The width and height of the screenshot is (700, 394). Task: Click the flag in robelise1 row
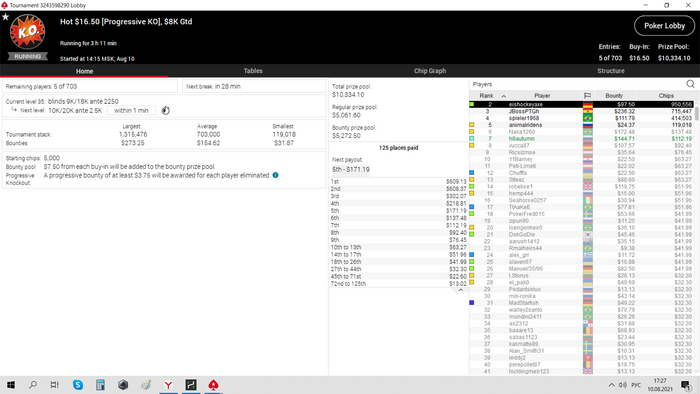[x=588, y=187]
